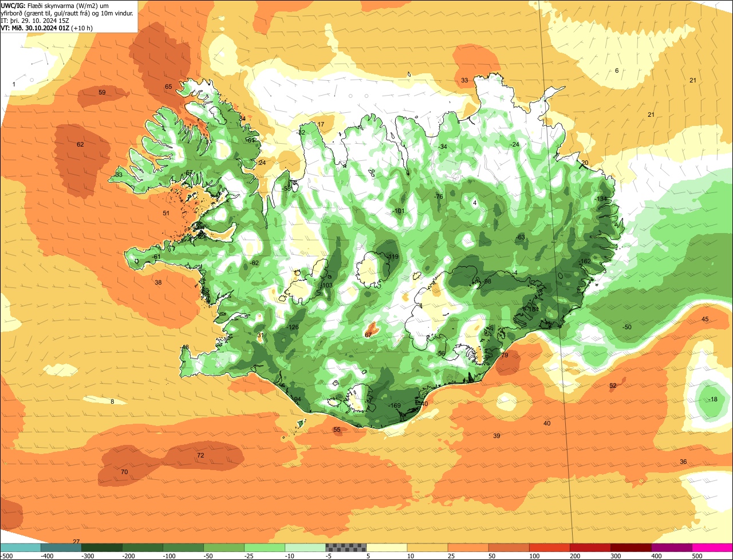Click the '-300' label on the colour scale
This screenshot has width=733, height=560.
88,555
